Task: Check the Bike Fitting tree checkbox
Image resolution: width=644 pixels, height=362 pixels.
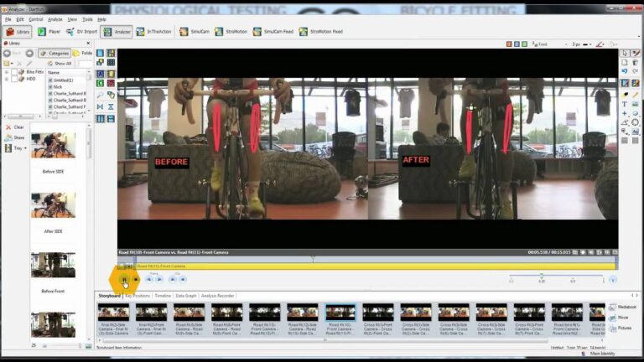Action: tap(13, 72)
